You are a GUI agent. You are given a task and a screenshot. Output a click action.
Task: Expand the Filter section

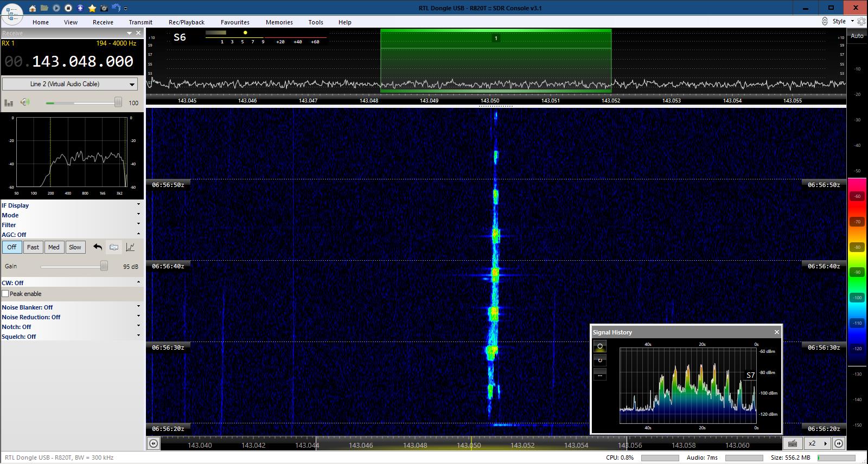(72, 225)
